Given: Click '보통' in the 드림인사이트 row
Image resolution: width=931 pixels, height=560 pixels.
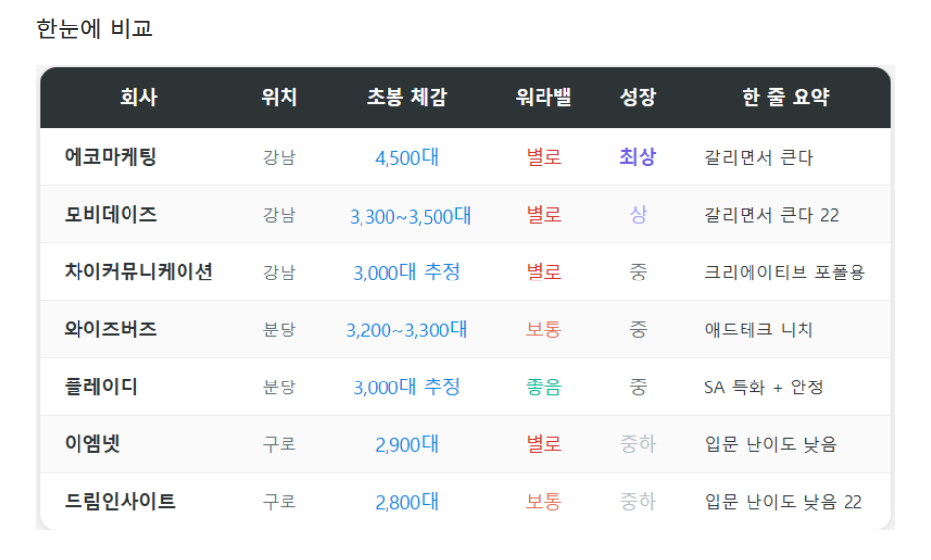Looking at the screenshot, I should tap(543, 502).
